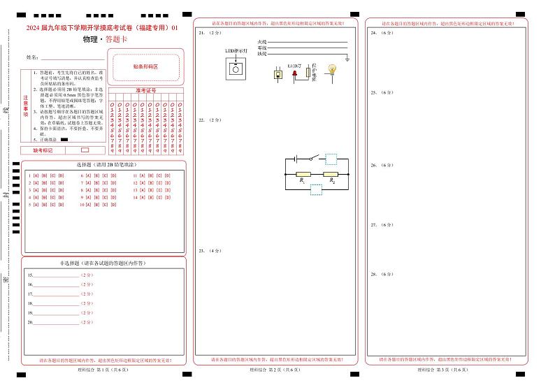This screenshot has height=392, width=555.
Task: Click question number 27 (6分)
Action: point(382,225)
